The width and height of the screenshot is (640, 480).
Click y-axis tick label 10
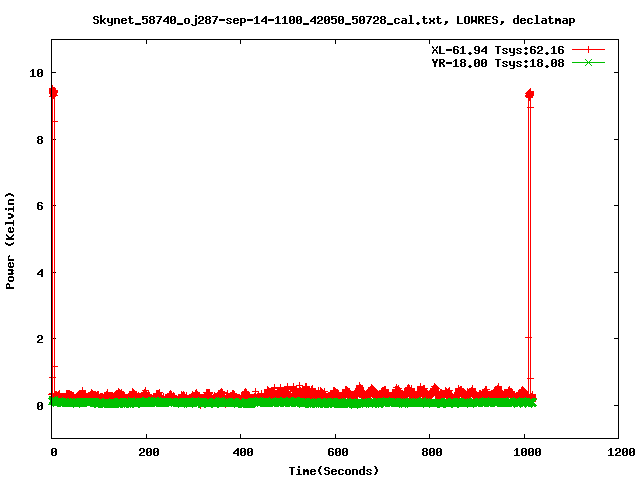click(36, 73)
